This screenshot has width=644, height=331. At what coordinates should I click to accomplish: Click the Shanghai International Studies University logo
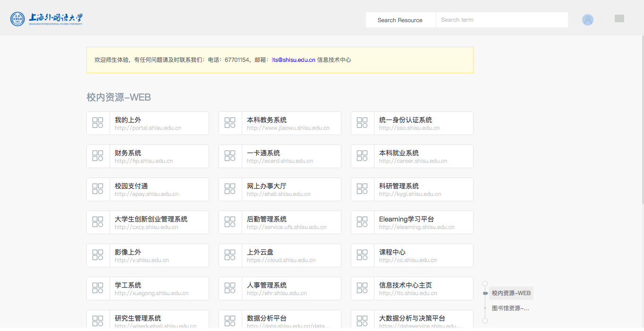coord(46,19)
